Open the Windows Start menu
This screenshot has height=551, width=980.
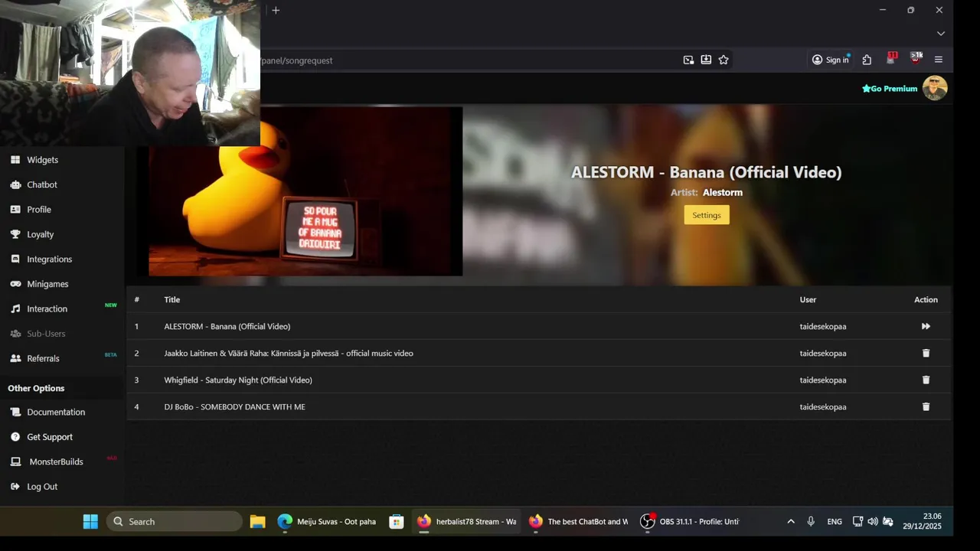pyautogui.click(x=90, y=521)
